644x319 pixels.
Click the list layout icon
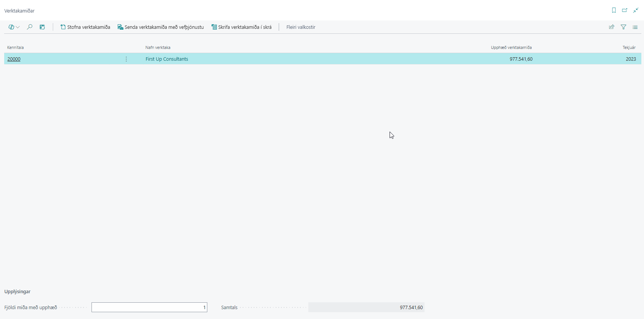[x=635, y=27]
